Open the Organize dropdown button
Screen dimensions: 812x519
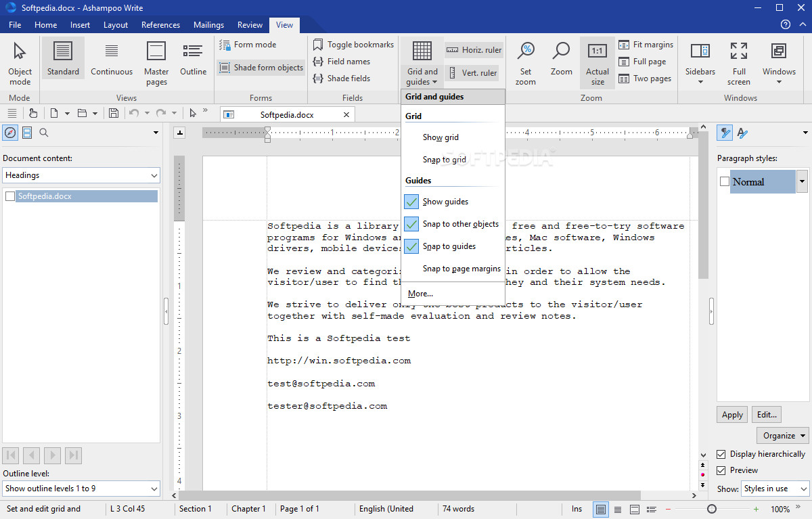click(783, 436)
